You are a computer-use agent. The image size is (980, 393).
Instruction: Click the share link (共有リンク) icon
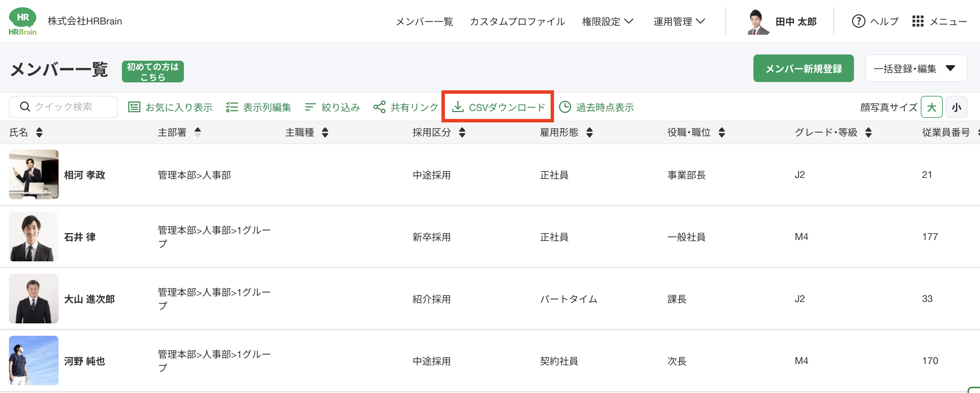point(379,107)
